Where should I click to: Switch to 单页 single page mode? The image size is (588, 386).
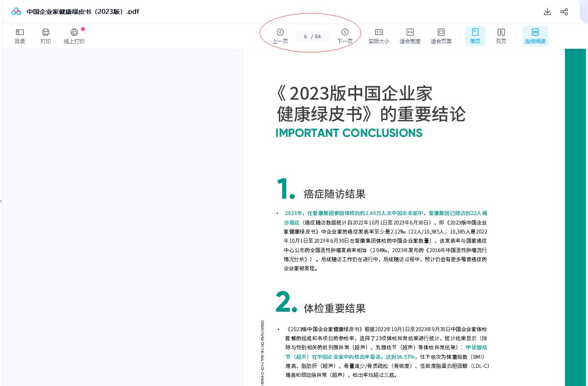475,36
